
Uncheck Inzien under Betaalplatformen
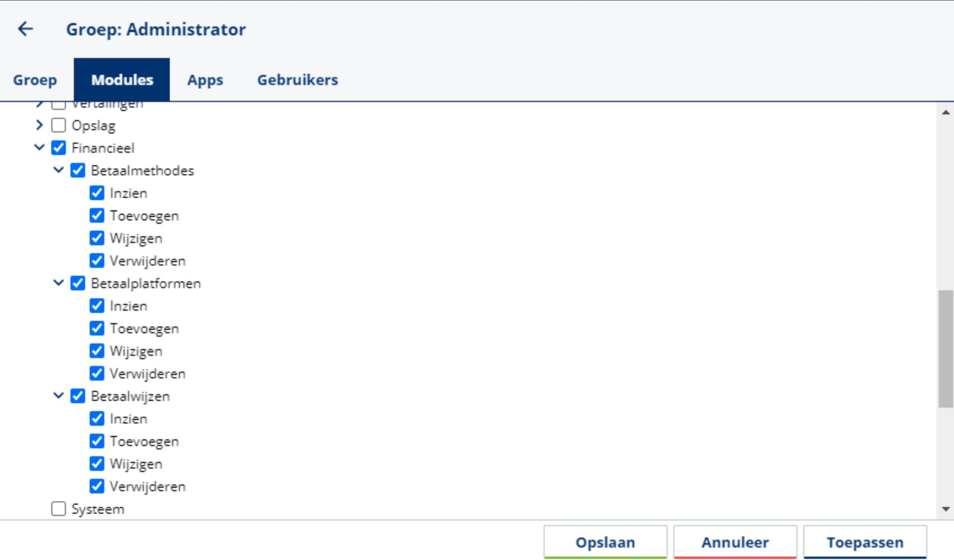[x=97, y=305]
